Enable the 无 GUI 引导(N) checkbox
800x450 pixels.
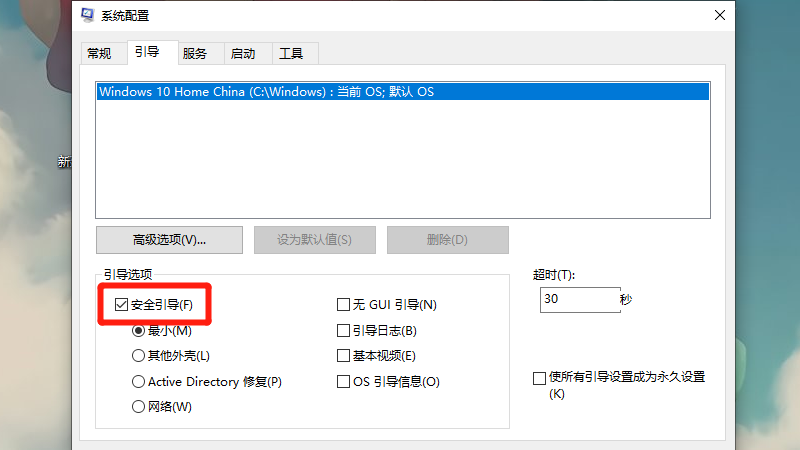coord(343,305)
